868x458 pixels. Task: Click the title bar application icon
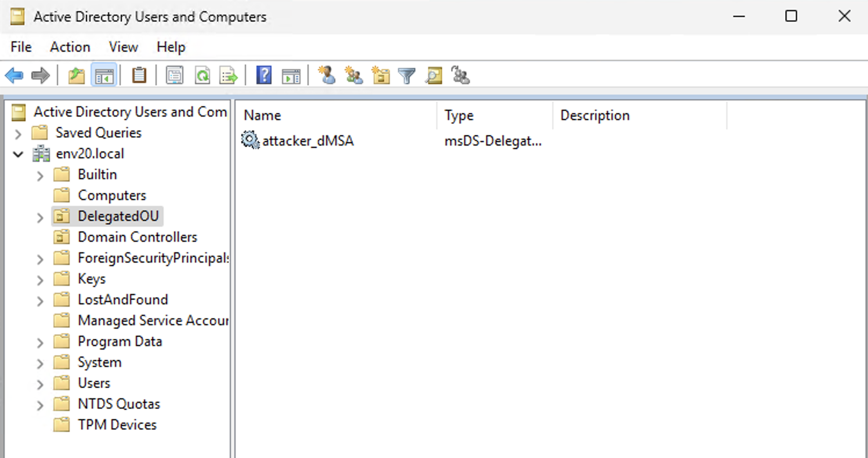[17, 17]
